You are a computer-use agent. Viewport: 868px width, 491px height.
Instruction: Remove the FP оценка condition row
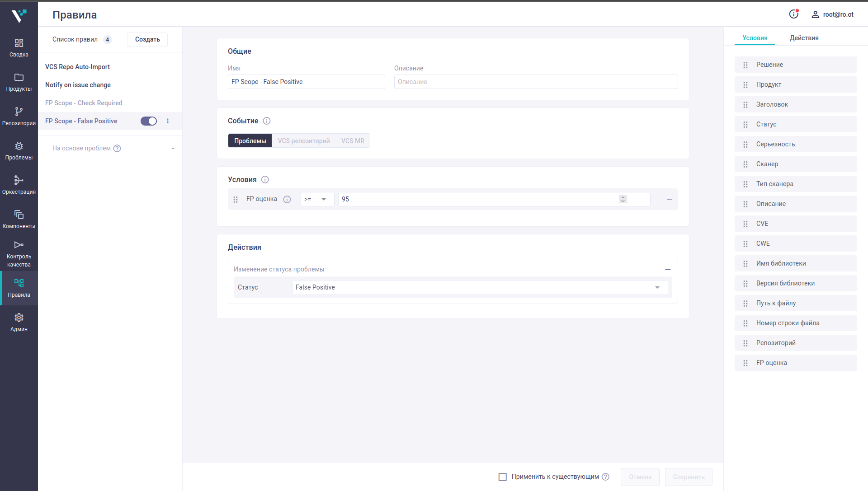tap(669, 199)
